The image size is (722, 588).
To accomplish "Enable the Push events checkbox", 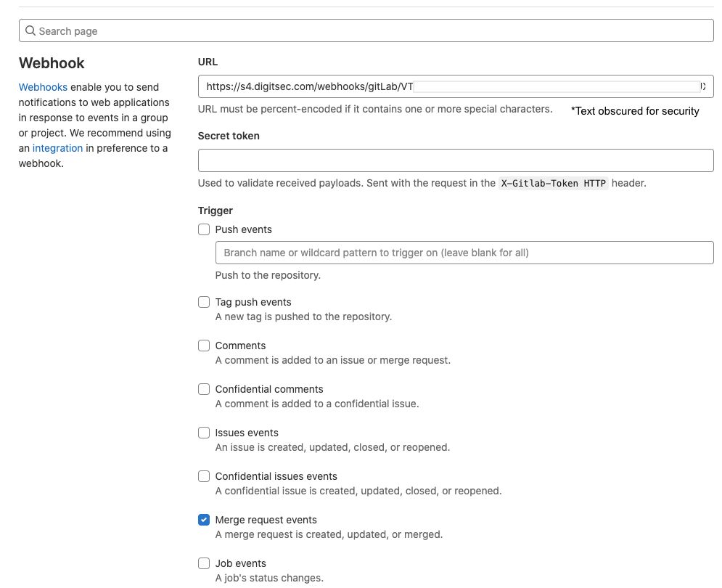I will [x=203, y=229].
